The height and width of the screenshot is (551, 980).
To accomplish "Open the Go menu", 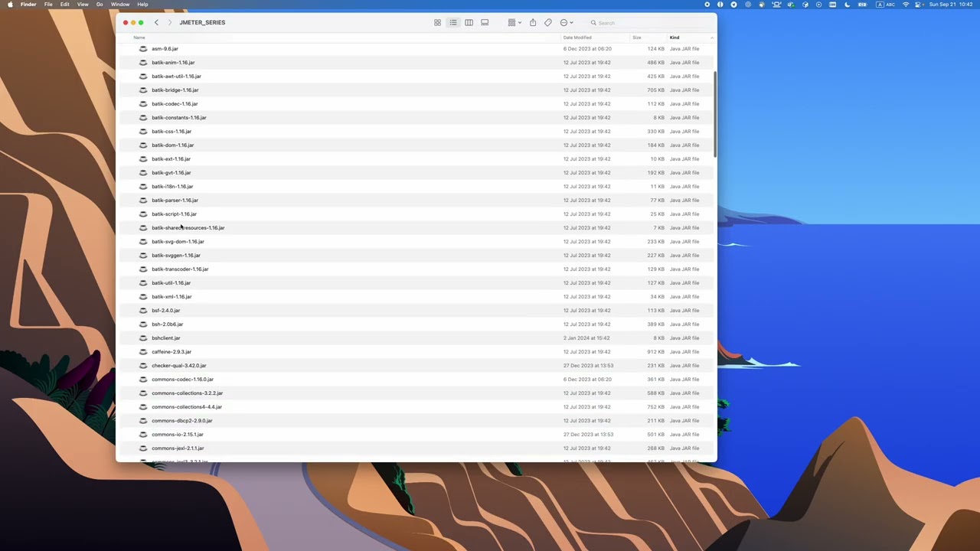I will point(100,5).
